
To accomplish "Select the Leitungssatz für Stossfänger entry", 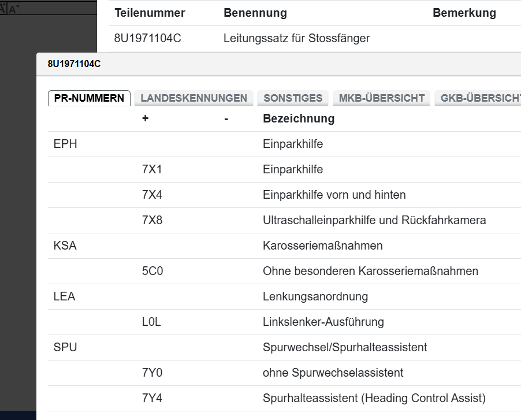I will tap(296, 39).
